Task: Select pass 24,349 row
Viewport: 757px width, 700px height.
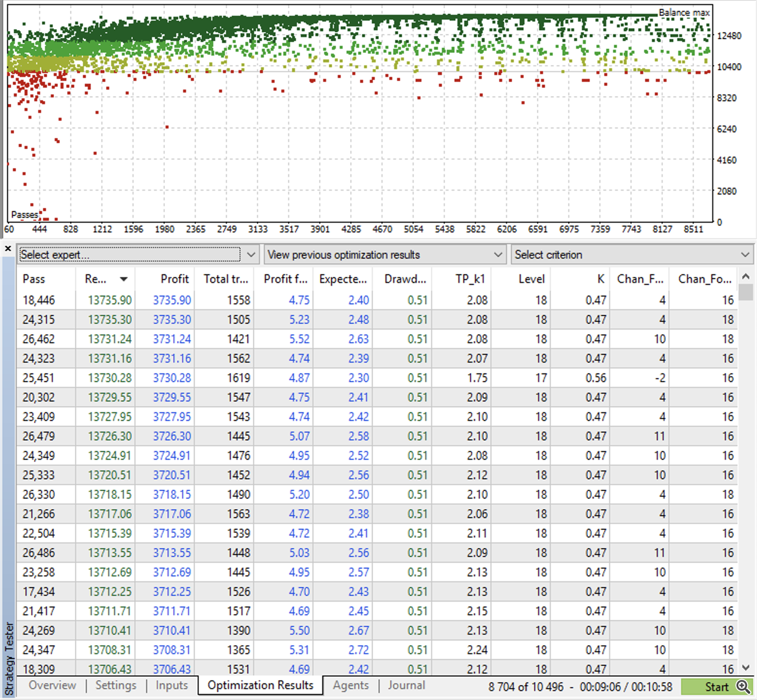Action: [x=377, y=455]
